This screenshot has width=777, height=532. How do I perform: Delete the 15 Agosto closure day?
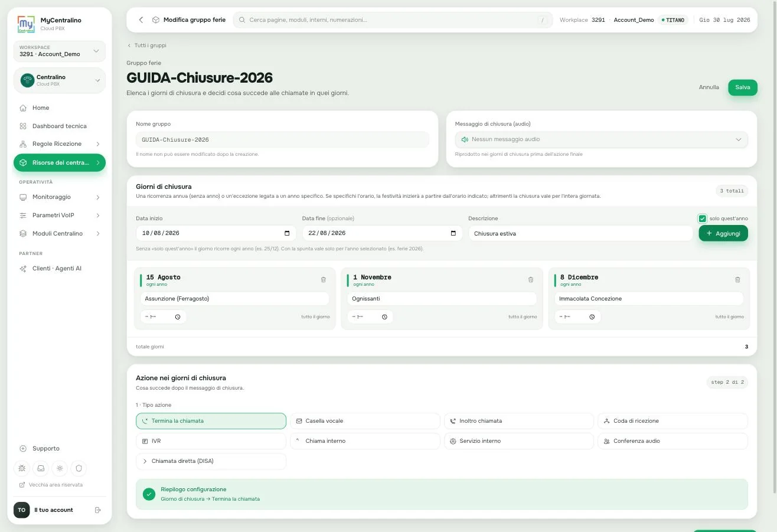coord(323,280)
